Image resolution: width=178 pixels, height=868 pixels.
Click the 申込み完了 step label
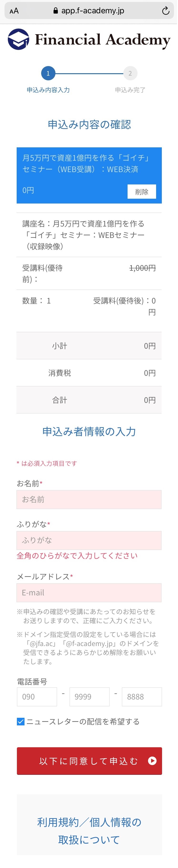(x=130, y=90)
